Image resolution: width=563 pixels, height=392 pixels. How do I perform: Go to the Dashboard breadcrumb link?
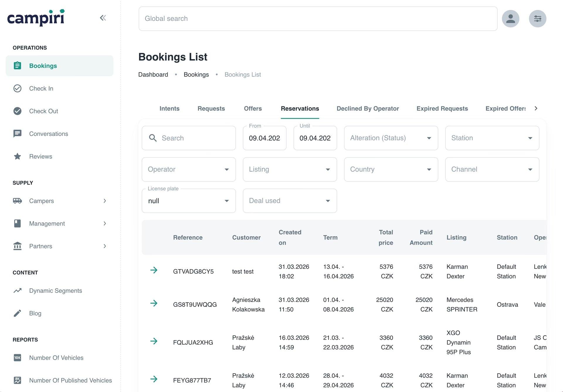(x=153, y=74)
